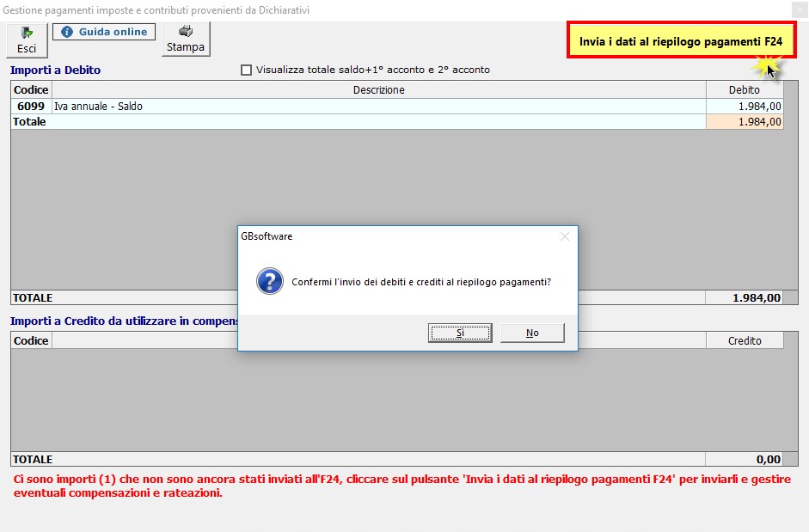This screenshot has height=532, width=809.
Task: Click the Descrizione column header
Action: 378,89
